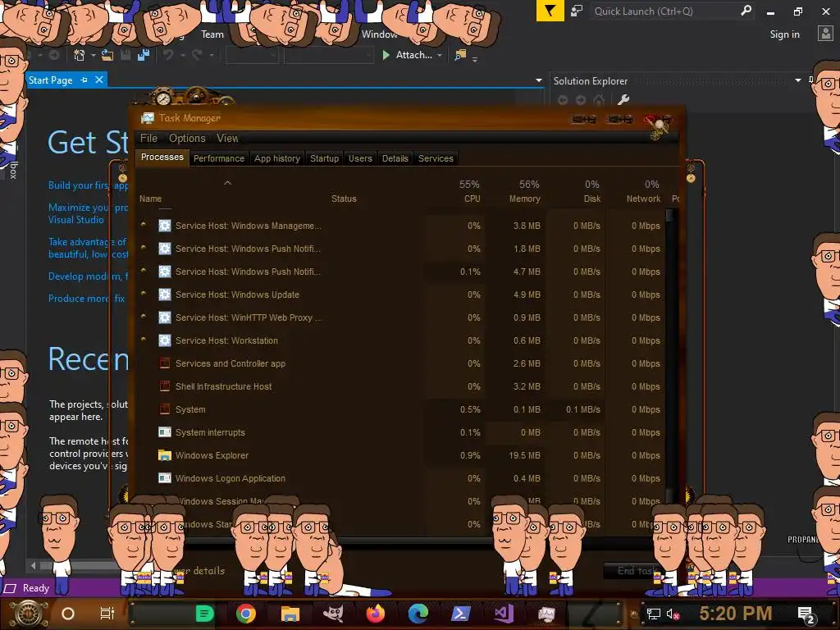This screenshot has width=840, height=630.
Task: Open the Action Center notifications icon
Action: pyautogui.click(x=806, y=614)
